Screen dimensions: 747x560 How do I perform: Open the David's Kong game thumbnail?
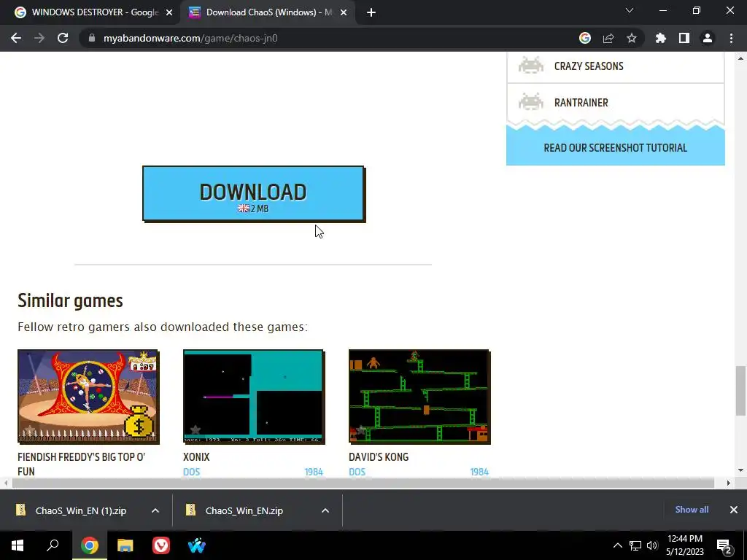tap(419, 397)
